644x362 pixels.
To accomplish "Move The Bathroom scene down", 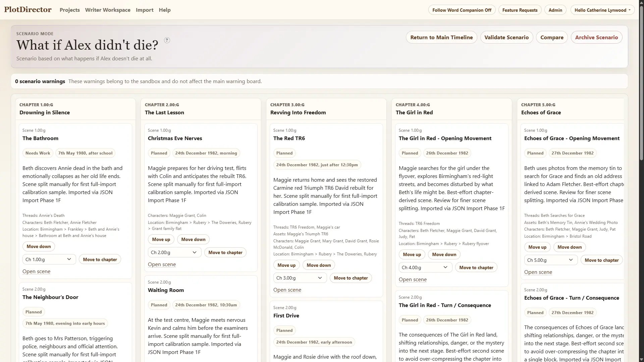I will tap(39, 246).
